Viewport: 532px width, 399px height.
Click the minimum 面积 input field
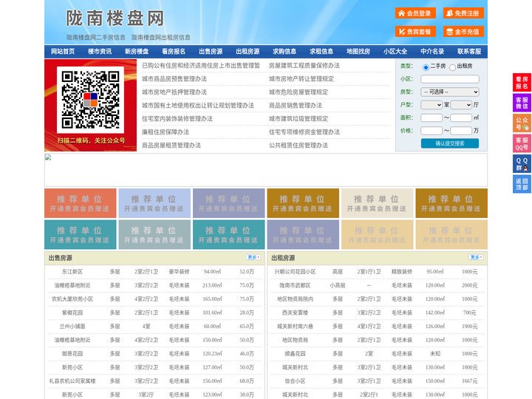click(432, 117)
